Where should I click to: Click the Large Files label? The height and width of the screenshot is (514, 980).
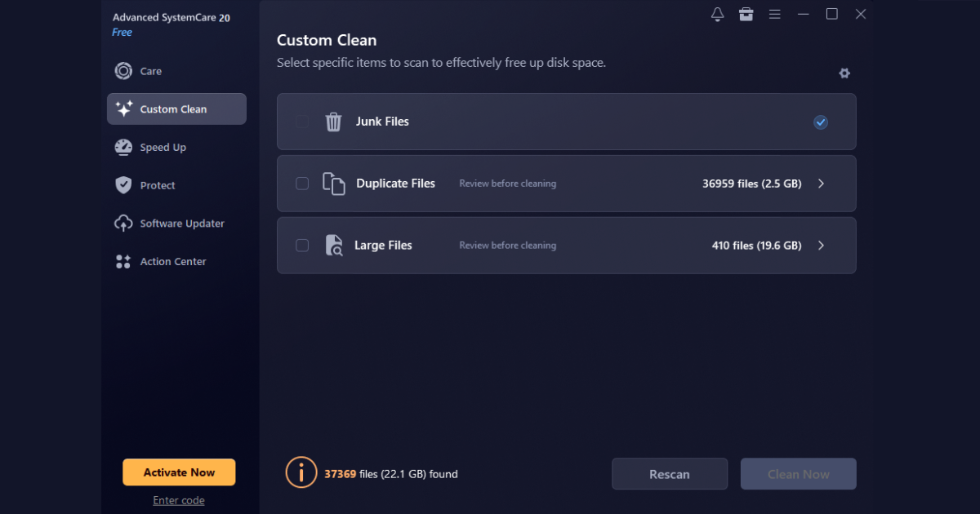(x=383, y=246)
